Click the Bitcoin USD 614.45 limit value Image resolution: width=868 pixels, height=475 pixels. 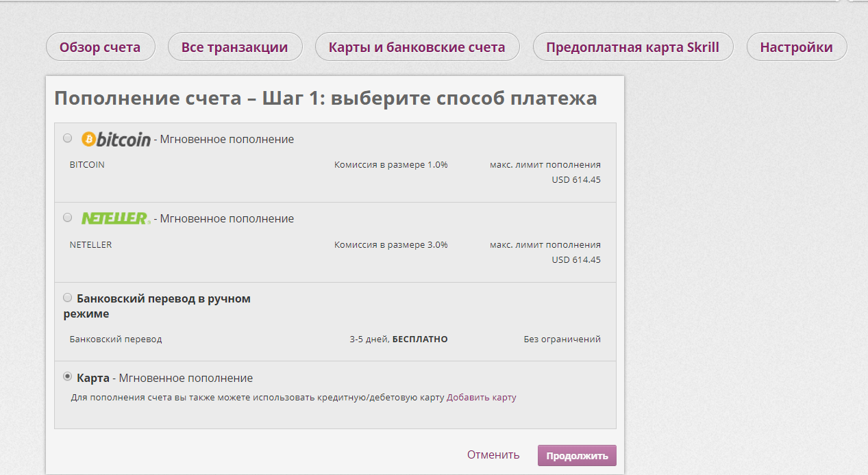[576, 180]
